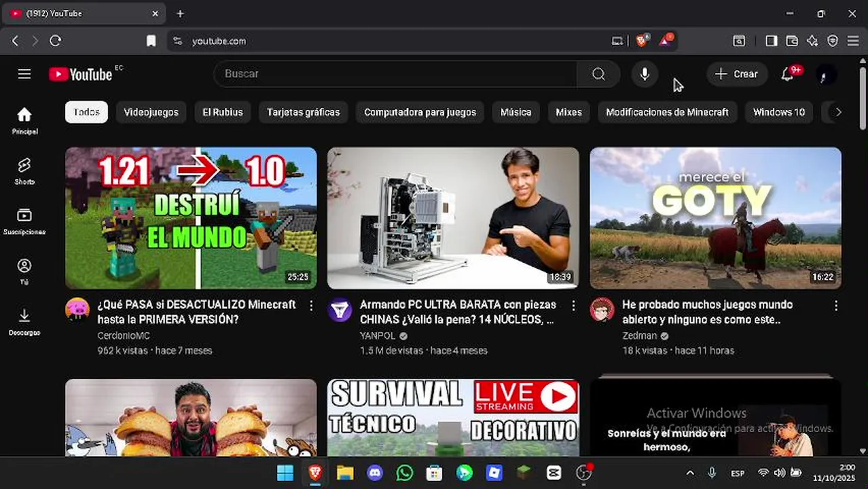Show hidden system tray icons
Screen dimensions: 868x489
[x=690, y=473]
